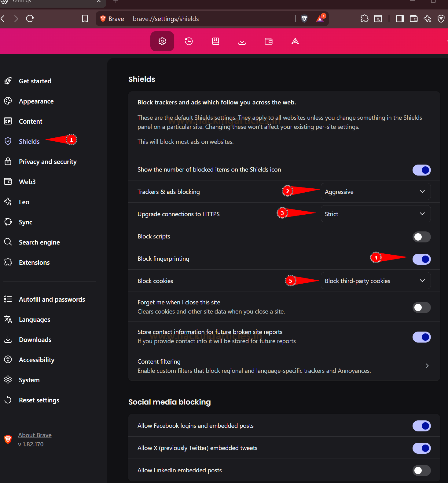The width and height of the screenshot is (448, 483).
Task: Toggle the sidebar panel icon in browser toolbar
Action: tap(400, 19)
